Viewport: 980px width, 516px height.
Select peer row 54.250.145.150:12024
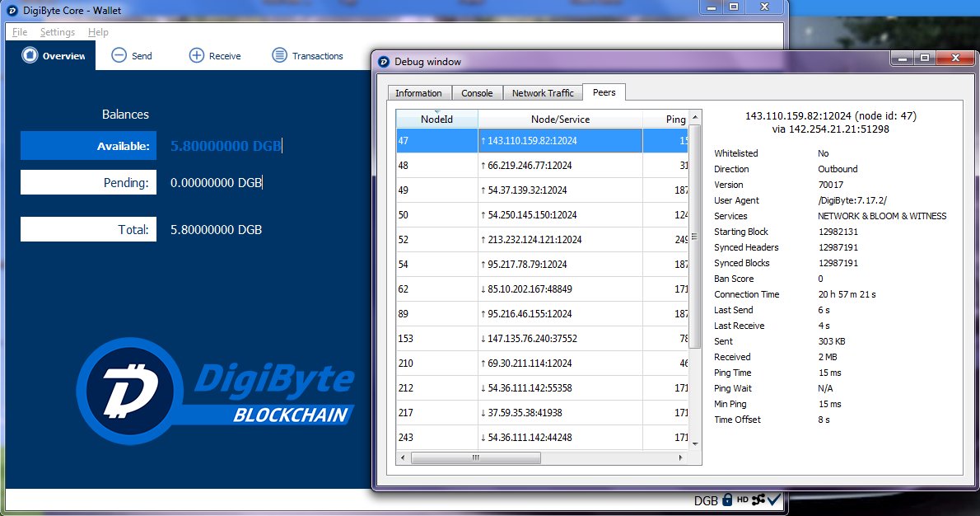click(x=543, y=214)
